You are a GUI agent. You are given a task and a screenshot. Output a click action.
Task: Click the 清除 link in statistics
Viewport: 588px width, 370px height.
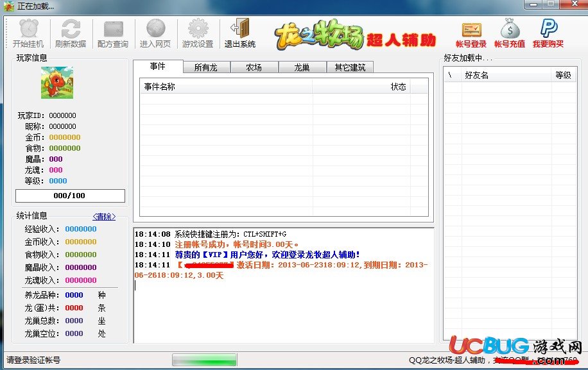[104, 217]
